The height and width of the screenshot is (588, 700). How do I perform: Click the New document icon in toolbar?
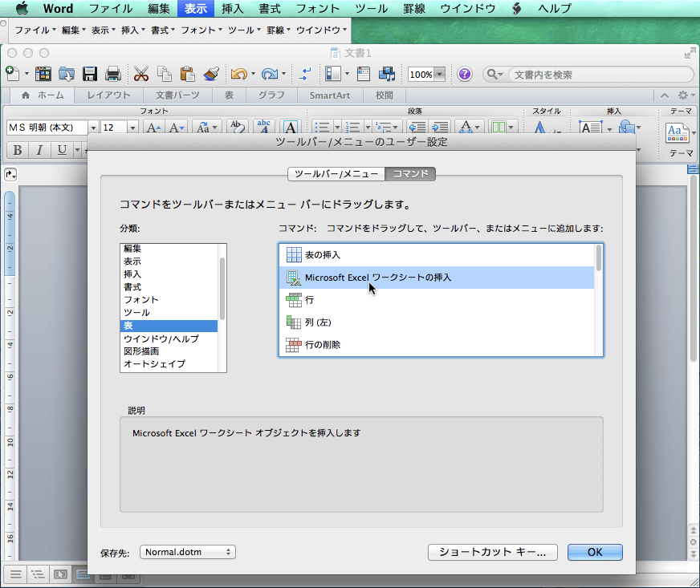[13, 74]
